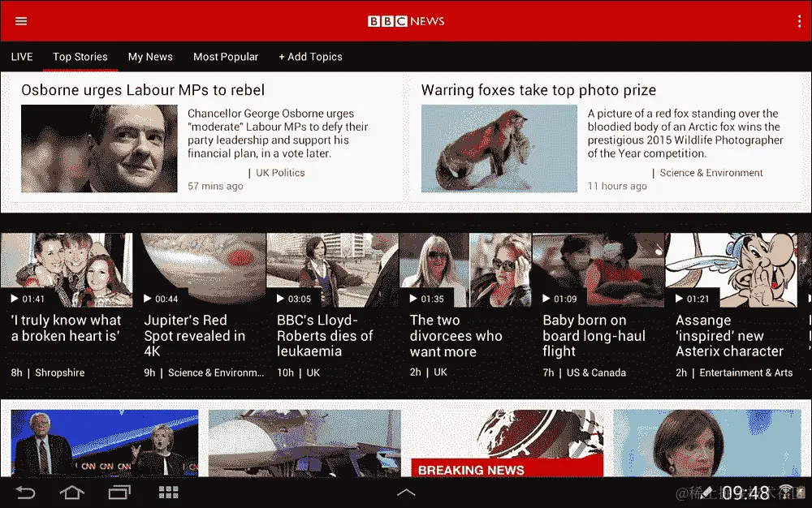Play the 'broken heart' 01:41 video

pyautogui.click(x=67, y=269)
